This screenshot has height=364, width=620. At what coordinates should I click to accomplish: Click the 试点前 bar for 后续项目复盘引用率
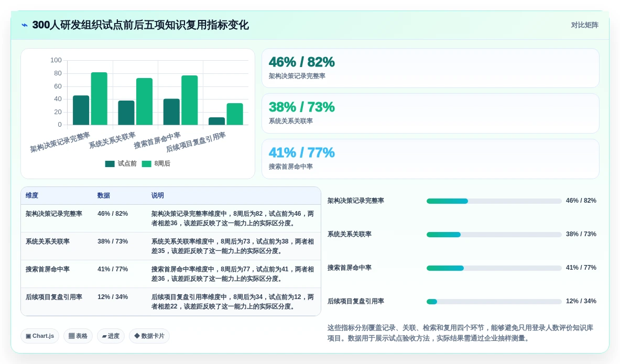216,121
